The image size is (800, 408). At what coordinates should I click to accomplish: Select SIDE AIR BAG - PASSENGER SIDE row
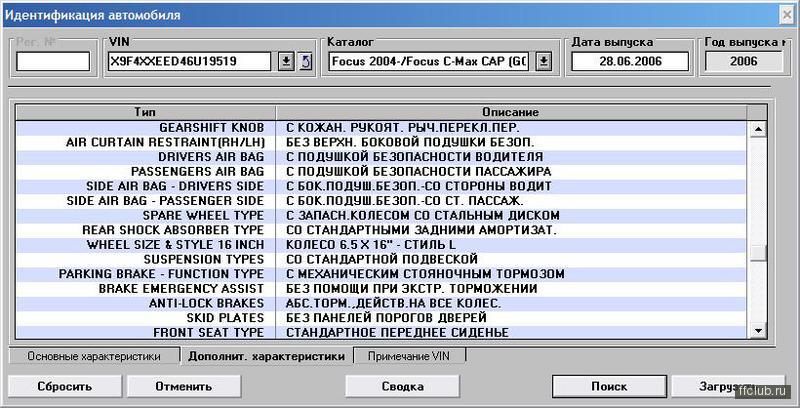[381, 201]
